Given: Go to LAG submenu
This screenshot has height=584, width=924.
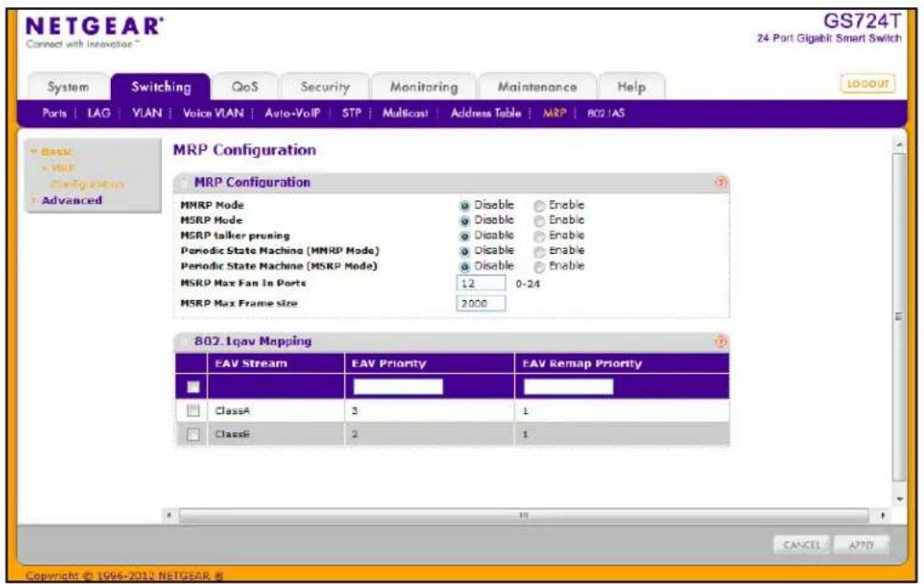Looking at the screenshot, I should click(x=98, y=113).
